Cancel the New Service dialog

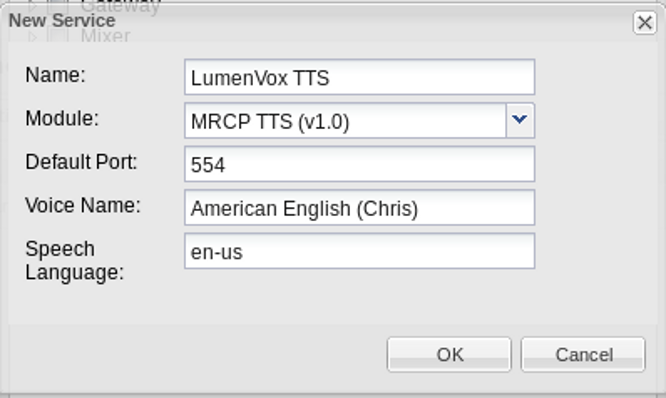[x=583, y=355]
